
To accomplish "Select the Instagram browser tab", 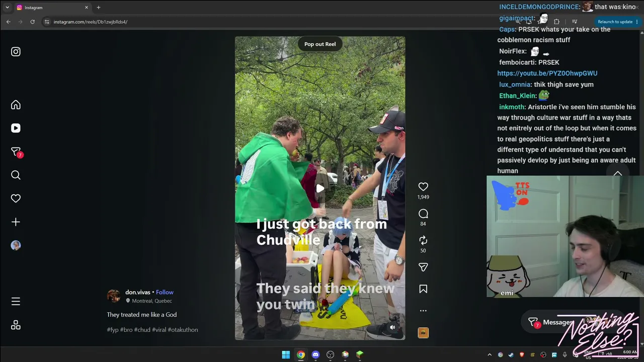I will tap(53, 8).
